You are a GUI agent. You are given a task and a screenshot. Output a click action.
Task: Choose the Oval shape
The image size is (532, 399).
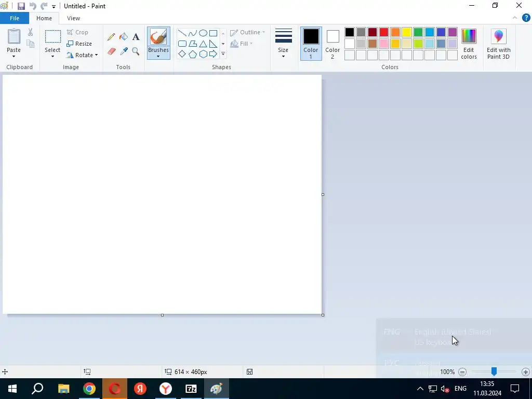pos(203,33)
